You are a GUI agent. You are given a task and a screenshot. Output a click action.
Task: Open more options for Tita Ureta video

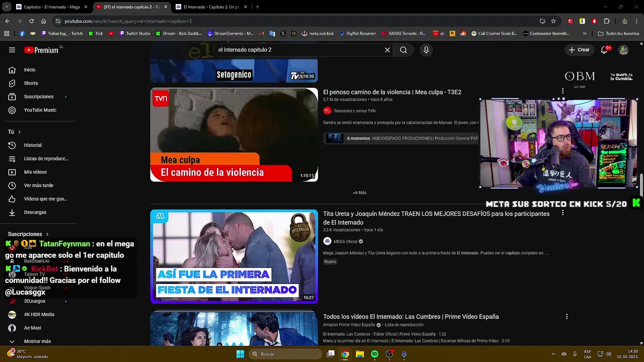(x=562, y=213)
